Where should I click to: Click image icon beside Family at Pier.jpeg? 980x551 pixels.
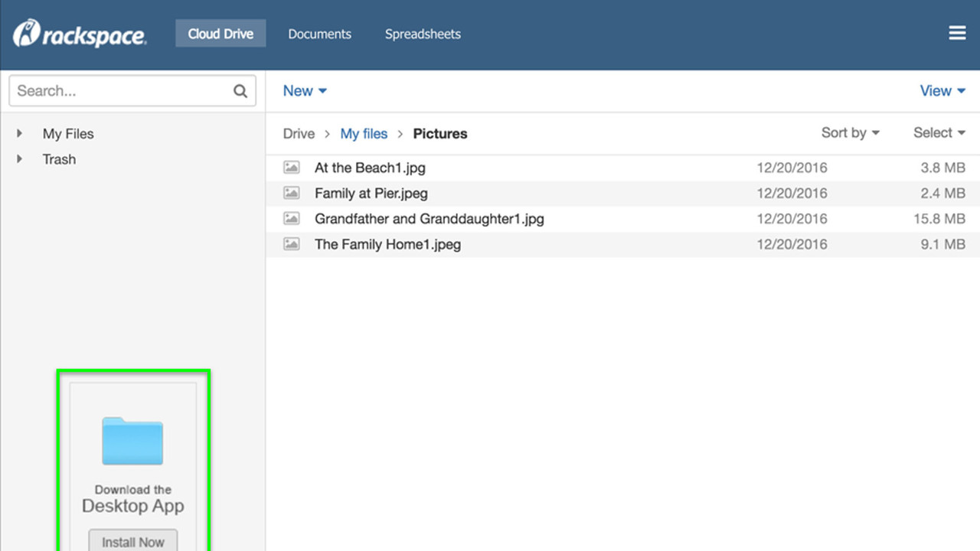click(292, 193)
